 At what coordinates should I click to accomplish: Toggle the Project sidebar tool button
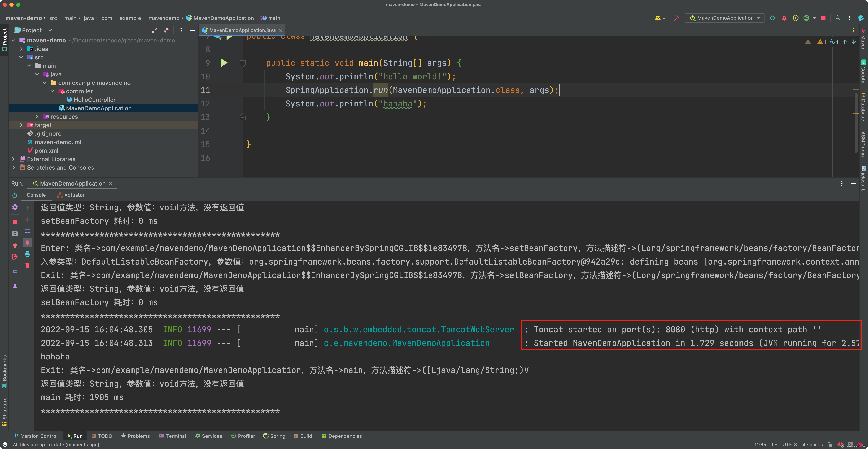click(4, 40)
